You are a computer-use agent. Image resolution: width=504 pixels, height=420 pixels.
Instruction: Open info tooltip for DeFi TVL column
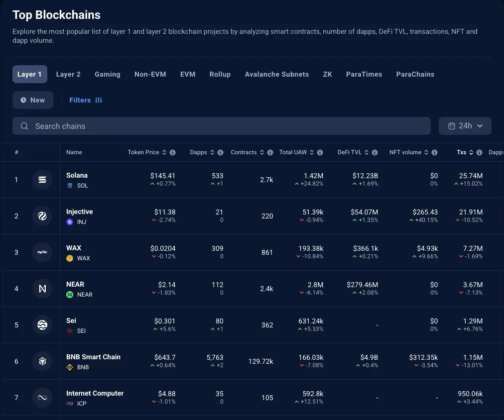375,152
